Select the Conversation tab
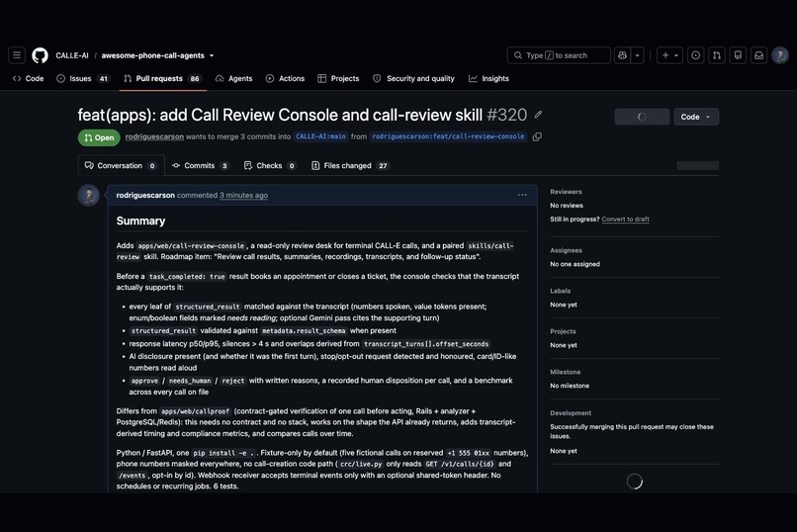 pos(121,166)
